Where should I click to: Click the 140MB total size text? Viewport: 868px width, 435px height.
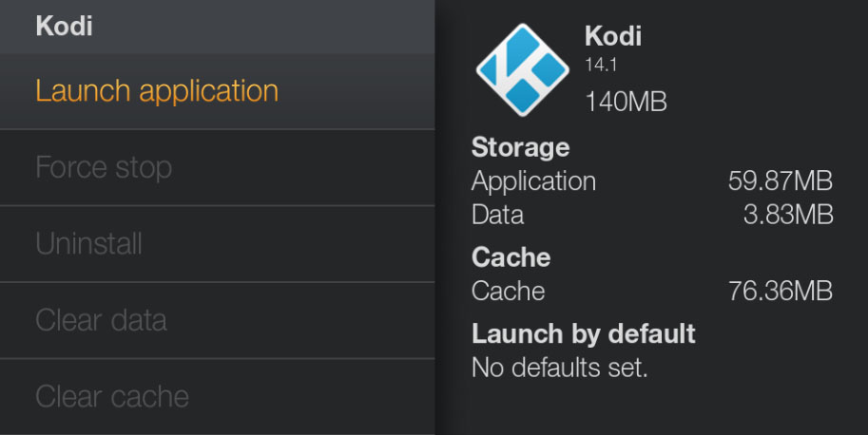(627, 102)
